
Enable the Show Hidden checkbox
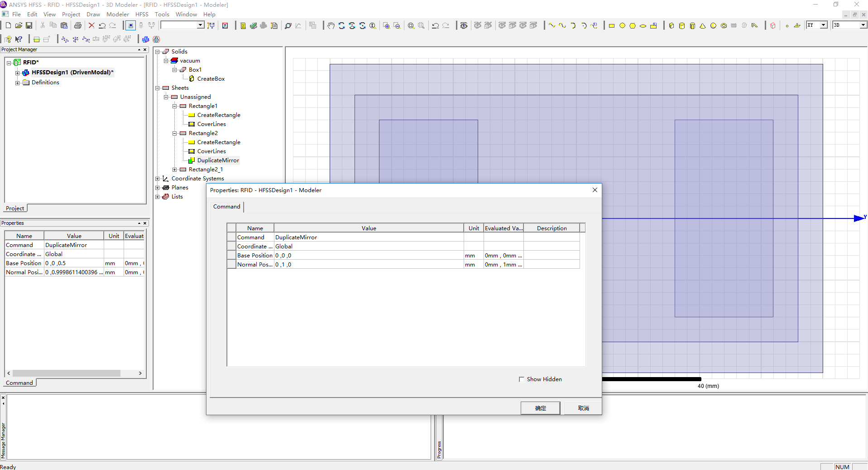pos(522,379)
